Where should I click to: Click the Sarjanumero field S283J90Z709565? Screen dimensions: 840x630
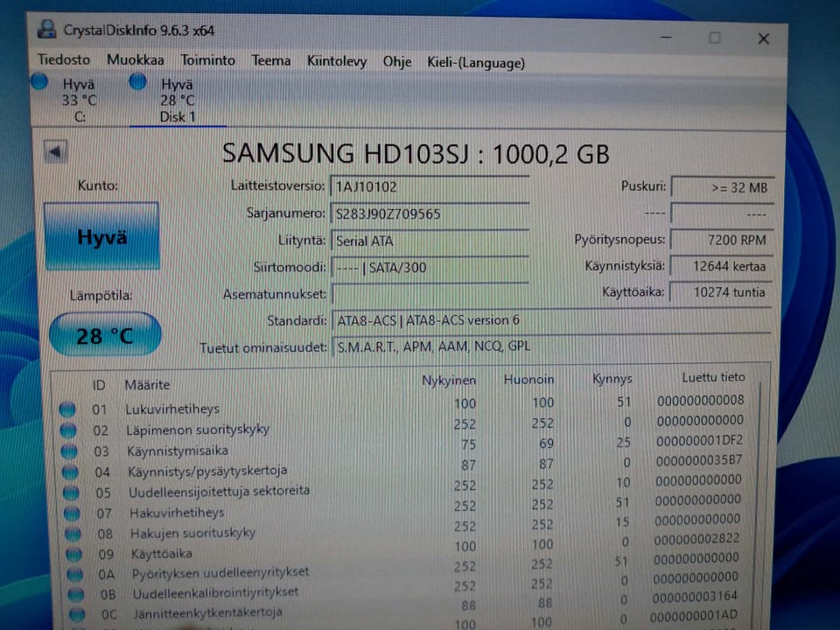pos(430,213)
